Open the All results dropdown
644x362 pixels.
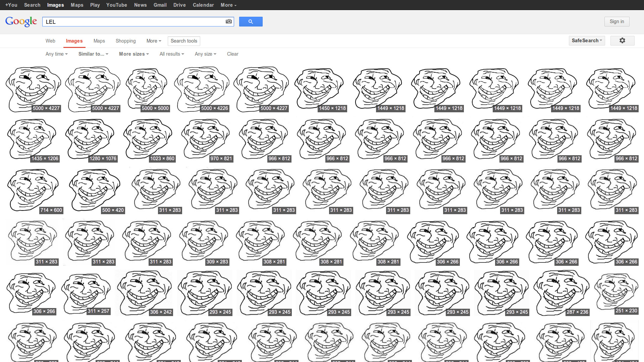[172, 54]
